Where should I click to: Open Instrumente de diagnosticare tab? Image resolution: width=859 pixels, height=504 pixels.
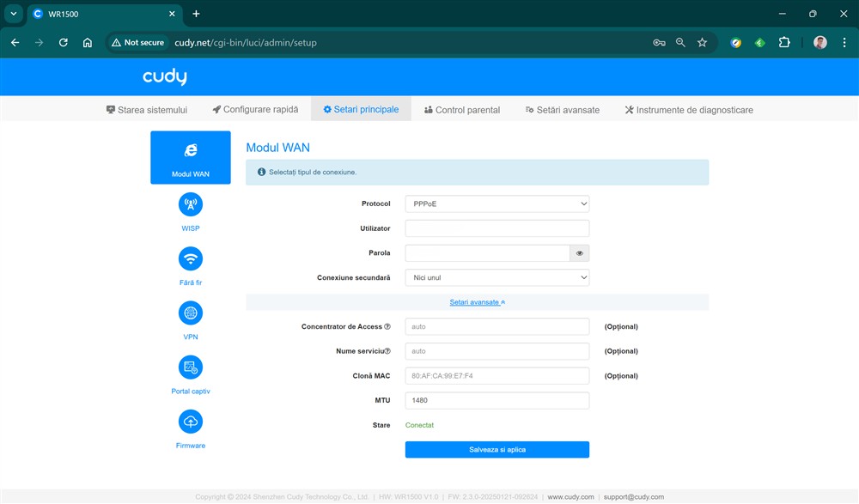689,110
